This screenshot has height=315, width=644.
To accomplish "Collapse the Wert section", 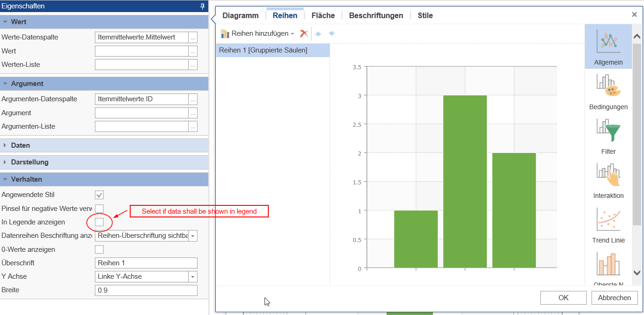I will coord(5,22).
